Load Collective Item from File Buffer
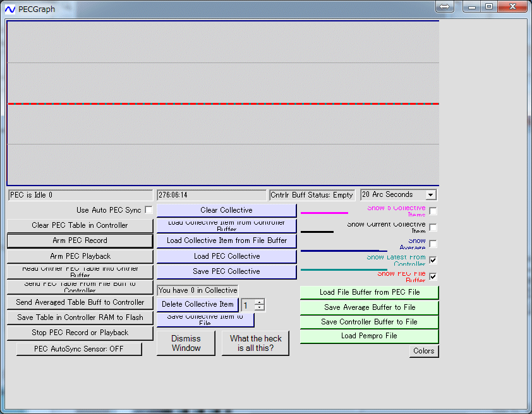Screen dimensions: 532x414 point(227,240)
